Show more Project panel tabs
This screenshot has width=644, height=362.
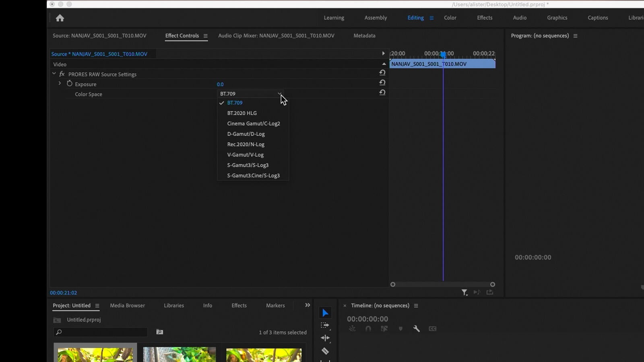click(308, 305)
